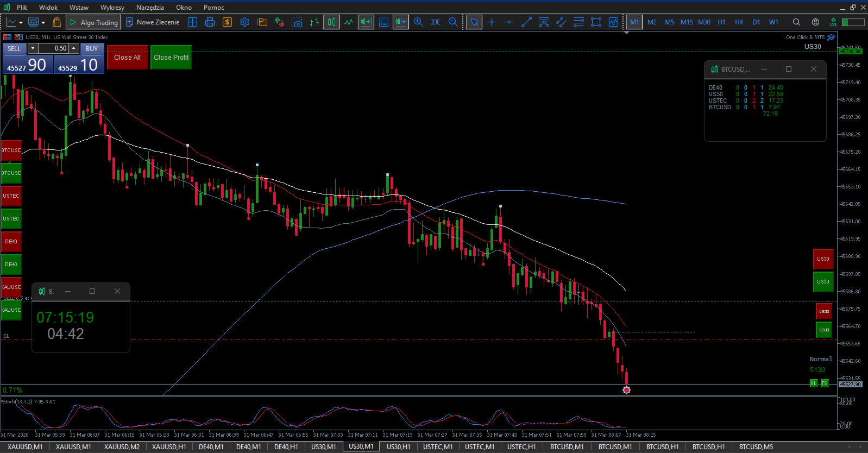The height and width of the screenshot is (453, 868).
Task: Click the green LVL icon
Action: [833, 22]
